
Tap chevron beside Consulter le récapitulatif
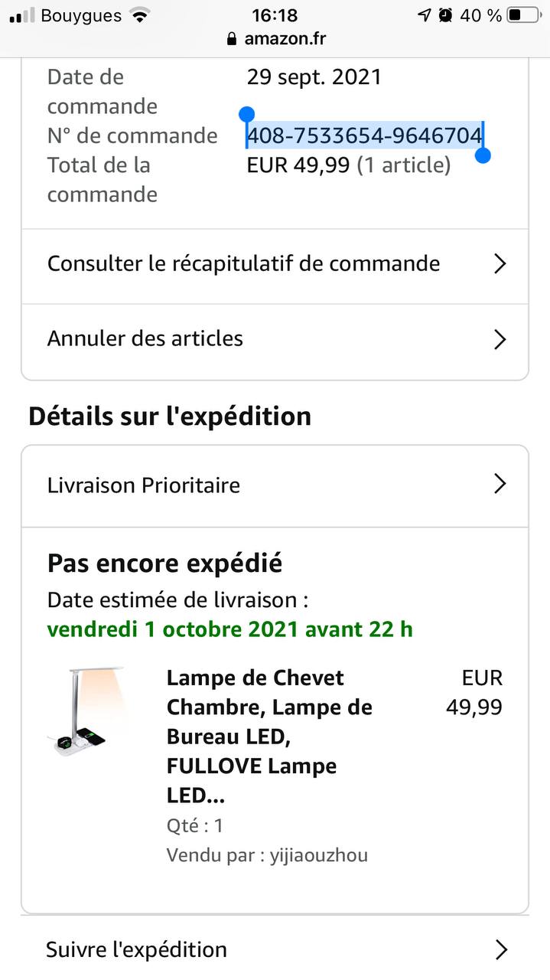[x=500, y=264]
